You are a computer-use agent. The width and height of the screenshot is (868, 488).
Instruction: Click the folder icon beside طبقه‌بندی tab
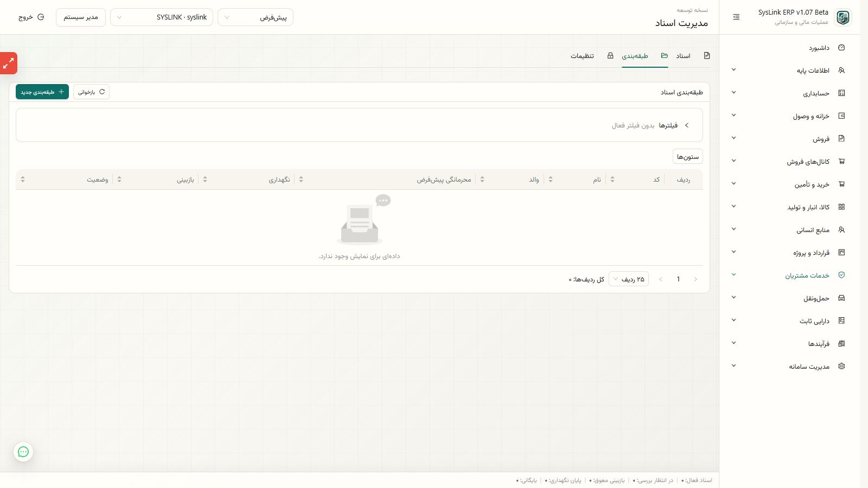click(x=665, y=56)
